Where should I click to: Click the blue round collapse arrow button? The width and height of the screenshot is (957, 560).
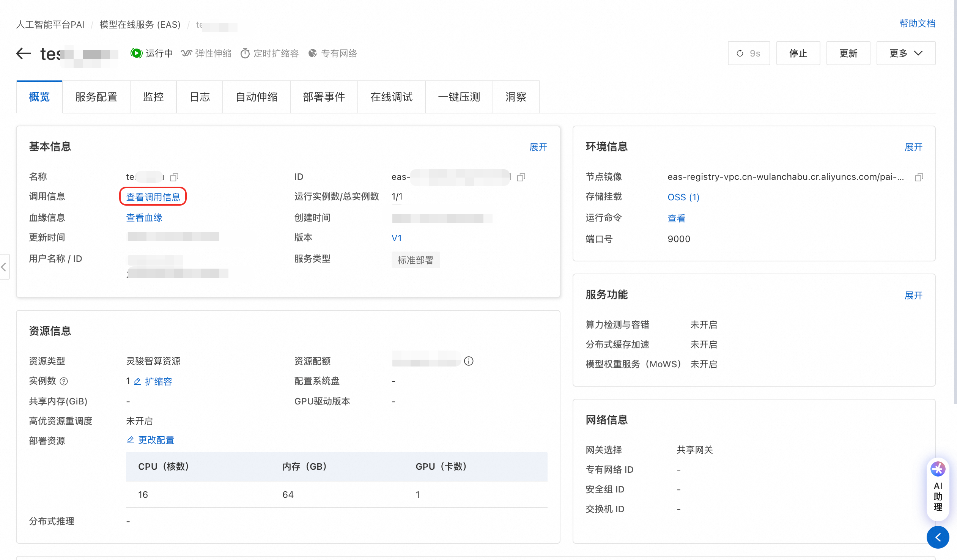938,537
